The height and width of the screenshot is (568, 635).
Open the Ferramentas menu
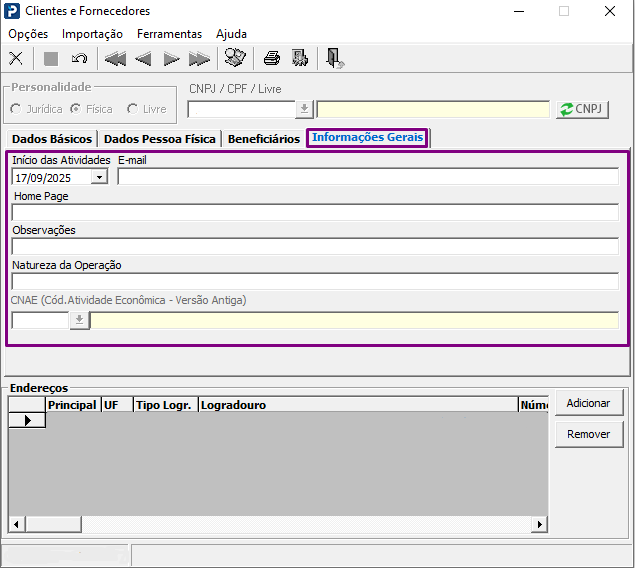(x=169, y=34)
